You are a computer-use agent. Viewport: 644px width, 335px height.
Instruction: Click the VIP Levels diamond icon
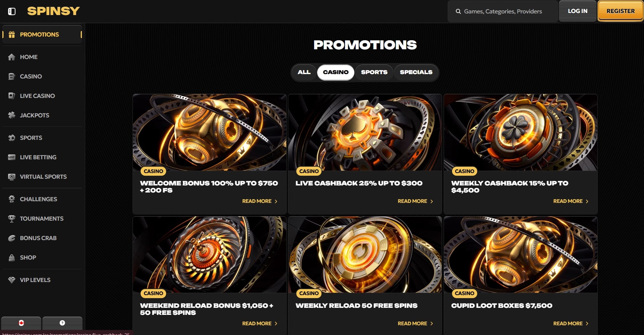click(x=12, y=280)
